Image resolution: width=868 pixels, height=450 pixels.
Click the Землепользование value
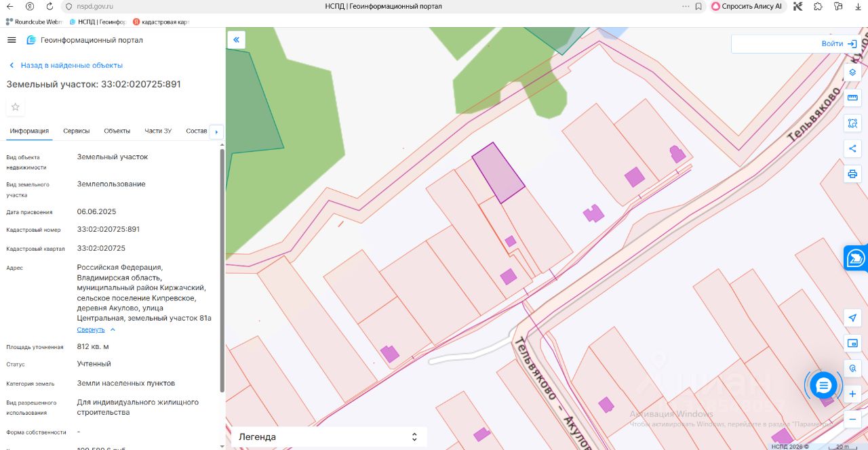(111, 184)
